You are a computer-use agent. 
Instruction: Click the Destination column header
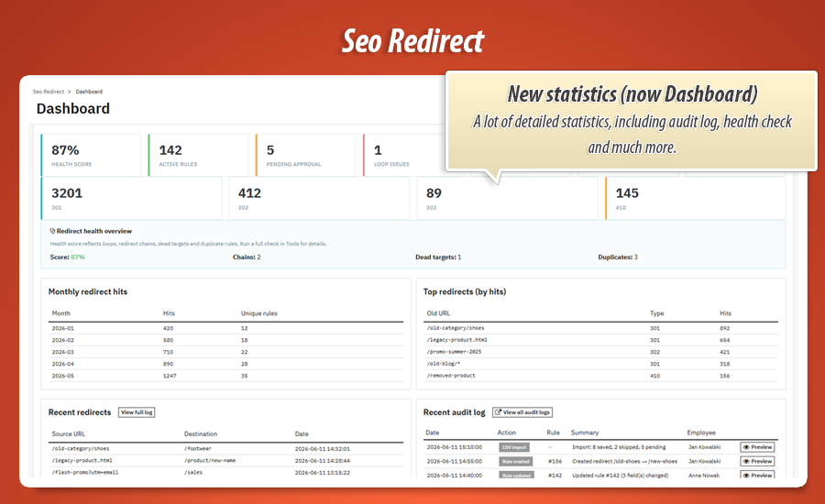click(201, 434)
